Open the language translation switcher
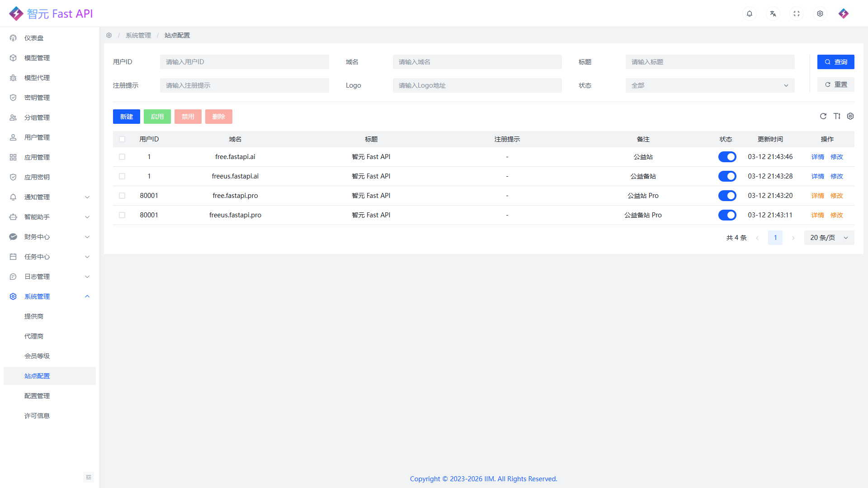This screenshot has width=868, height=488. pyautogui.click(x=773, y=14)
